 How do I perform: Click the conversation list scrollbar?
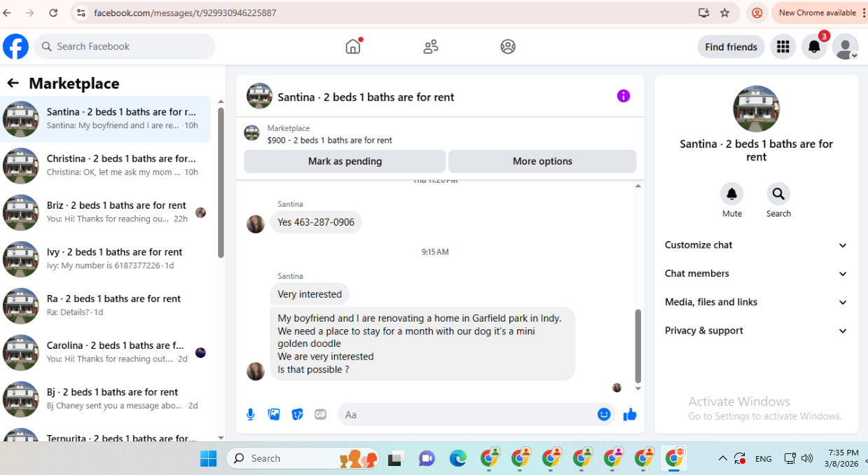coord(221,182)
